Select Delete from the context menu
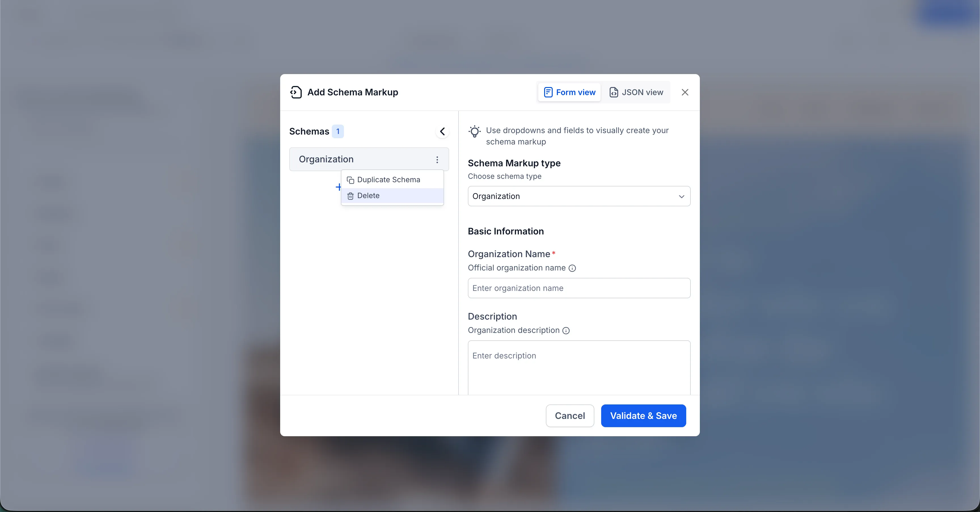980x512 pixels. click(x=368, y=196)
